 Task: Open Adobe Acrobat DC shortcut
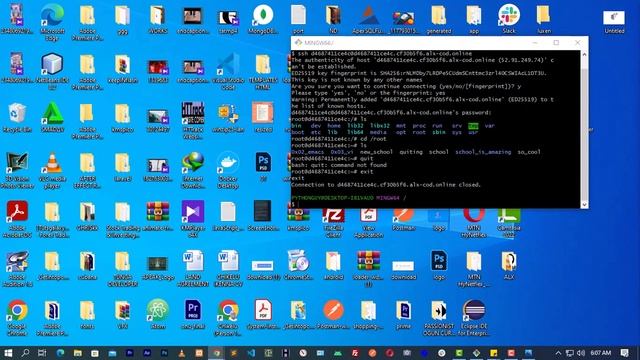(x=17, y=219)
